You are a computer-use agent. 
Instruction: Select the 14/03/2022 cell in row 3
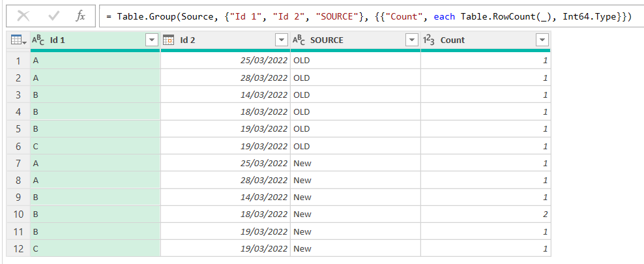225,95
